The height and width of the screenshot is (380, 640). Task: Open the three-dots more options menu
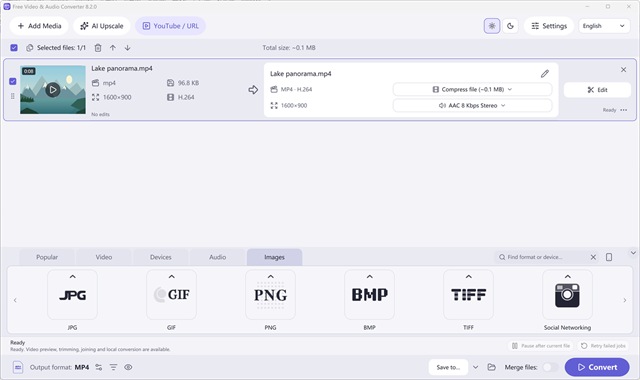(x=624, y=110)
